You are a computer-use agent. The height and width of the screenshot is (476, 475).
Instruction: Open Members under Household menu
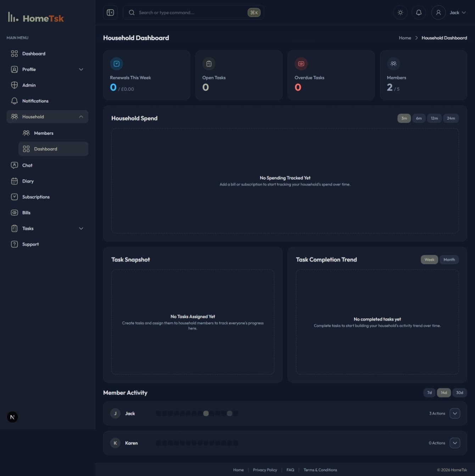(x=44, y=133)
